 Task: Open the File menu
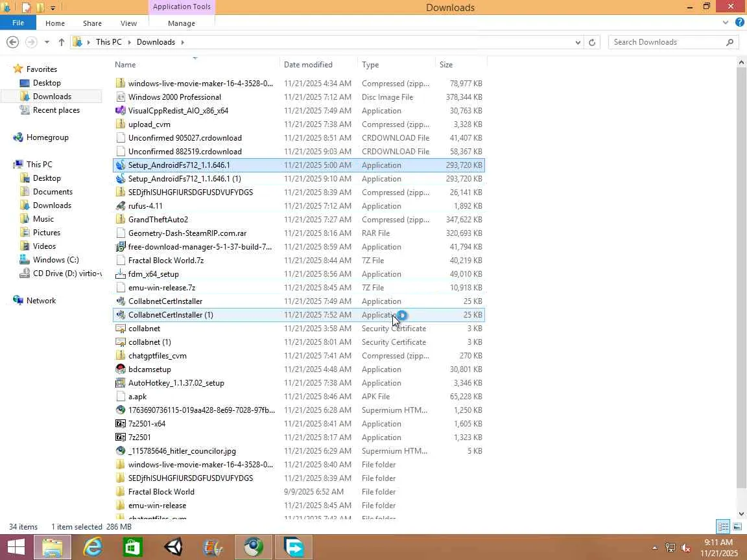tap(18, 23)
